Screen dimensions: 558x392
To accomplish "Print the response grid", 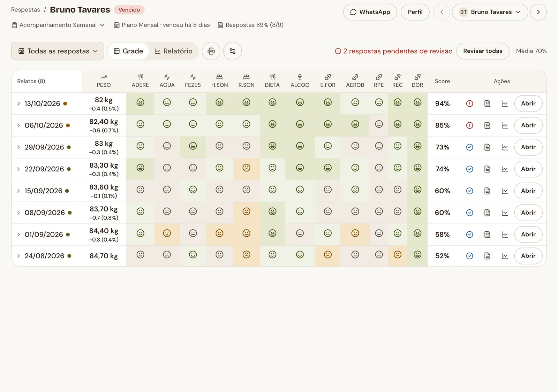I will point(211,51).
